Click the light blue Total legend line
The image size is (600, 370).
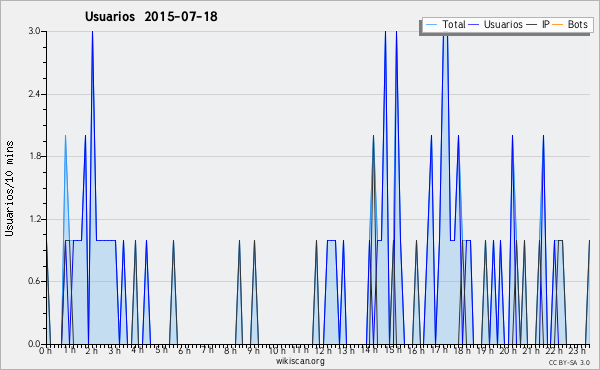click(x=431, y=25)
